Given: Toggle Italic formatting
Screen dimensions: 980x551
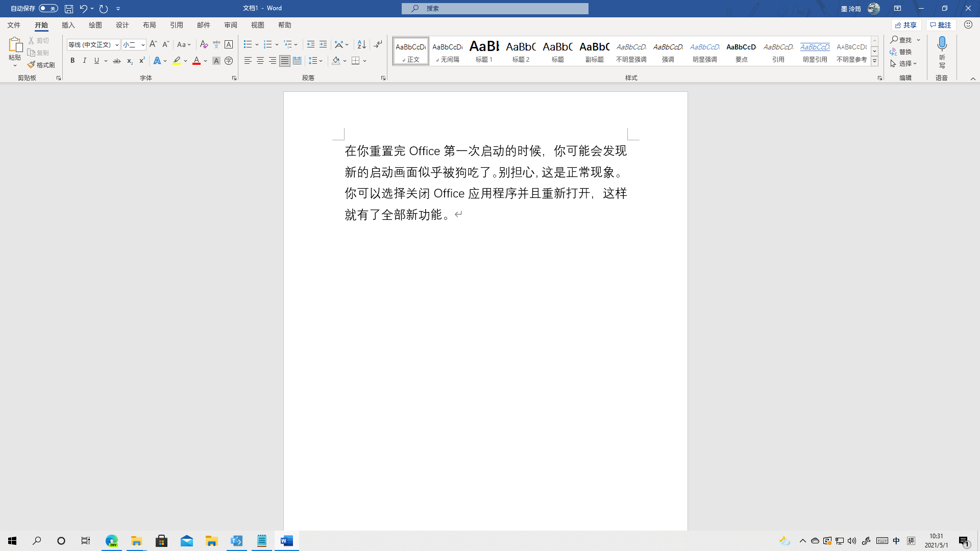Looking at the screenshot, I should point(85,61).
